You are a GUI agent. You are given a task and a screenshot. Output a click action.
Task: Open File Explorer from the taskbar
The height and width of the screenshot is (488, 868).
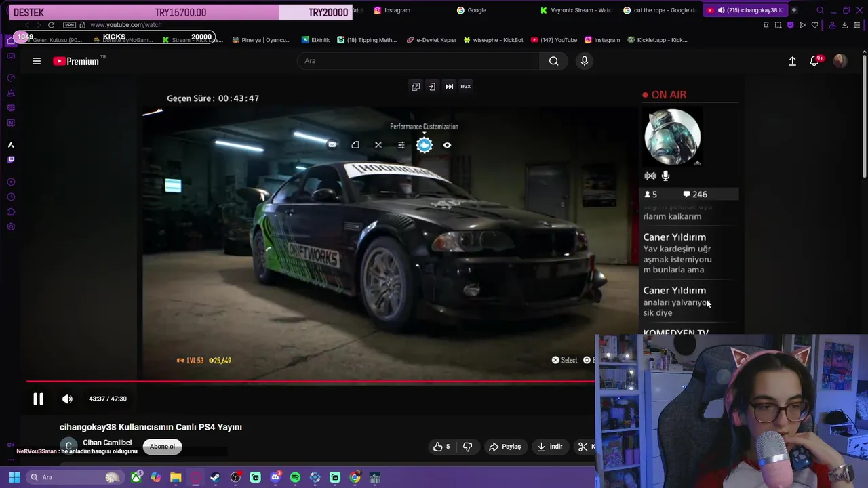176,477
